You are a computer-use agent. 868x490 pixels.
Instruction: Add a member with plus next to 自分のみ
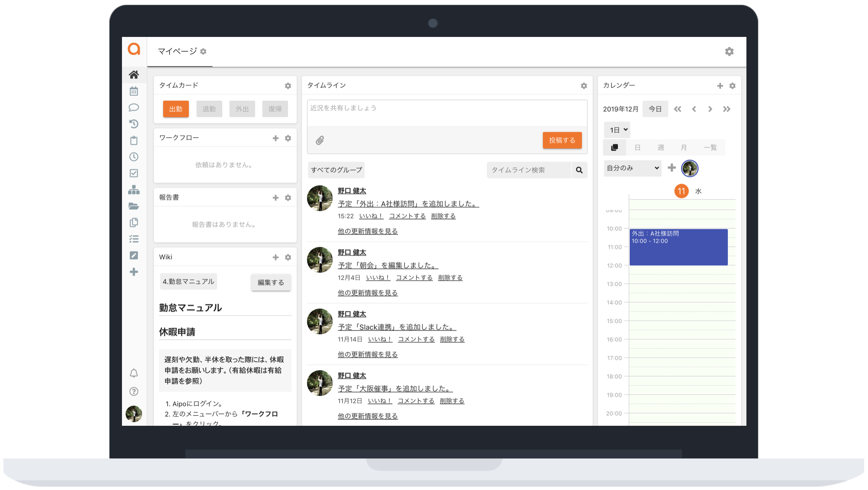tap(672, 168)
